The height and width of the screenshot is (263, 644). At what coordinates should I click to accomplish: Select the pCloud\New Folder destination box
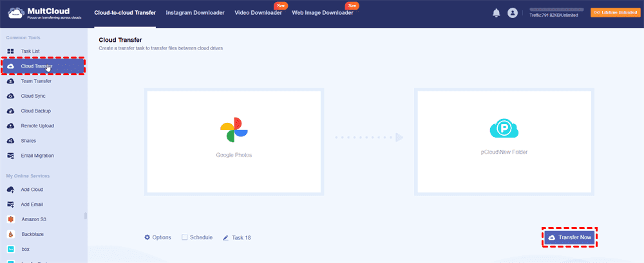click(504, 141)
